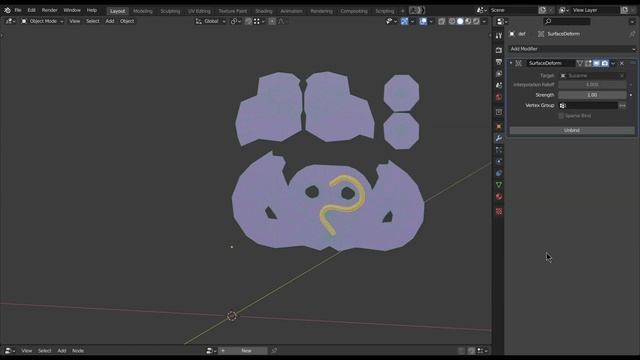Open the Output properties tab icon

(x=499, y=62)
